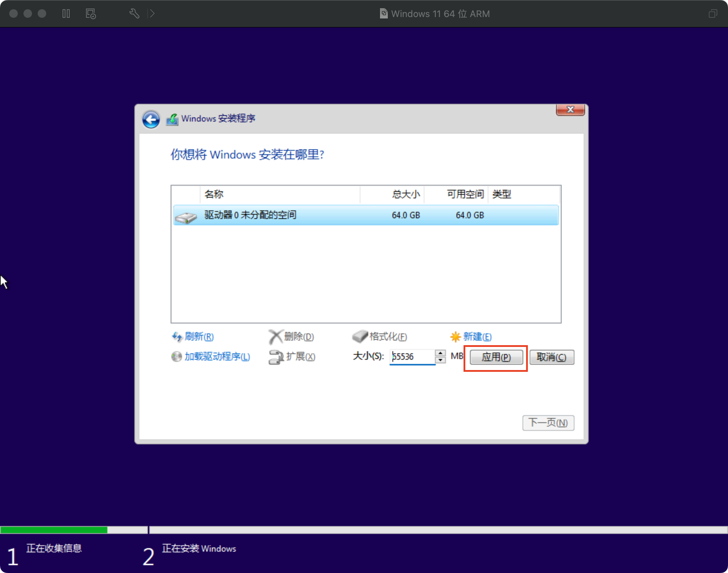Viewport: 728px width, 573px height.
Task: Click the window mode icon at the top right
Action: pyautogui.click(x=713, y=14)
